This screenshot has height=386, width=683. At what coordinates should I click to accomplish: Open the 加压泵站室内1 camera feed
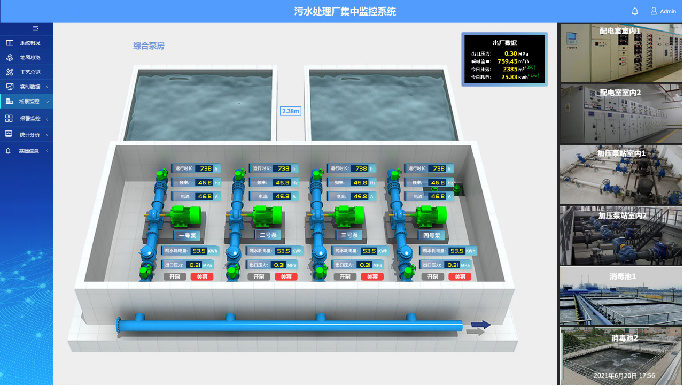coord(621,175)
